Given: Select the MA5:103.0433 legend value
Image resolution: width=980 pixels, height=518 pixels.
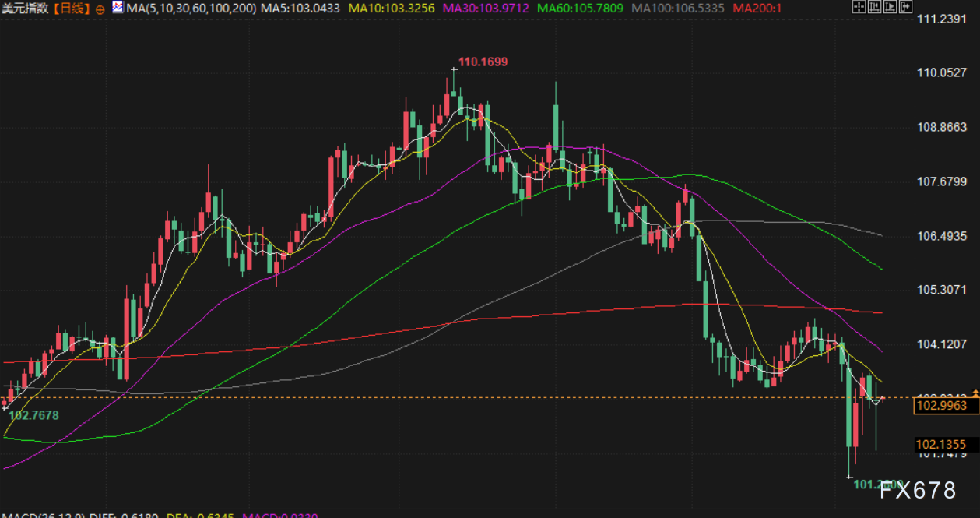Looking at the screenshot, I should [301, 9].
